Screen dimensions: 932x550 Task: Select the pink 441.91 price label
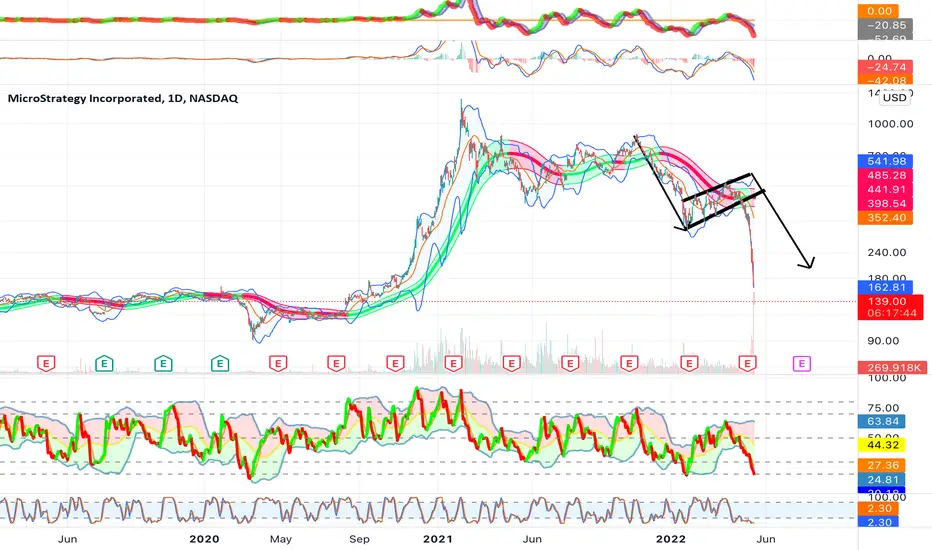886,190
